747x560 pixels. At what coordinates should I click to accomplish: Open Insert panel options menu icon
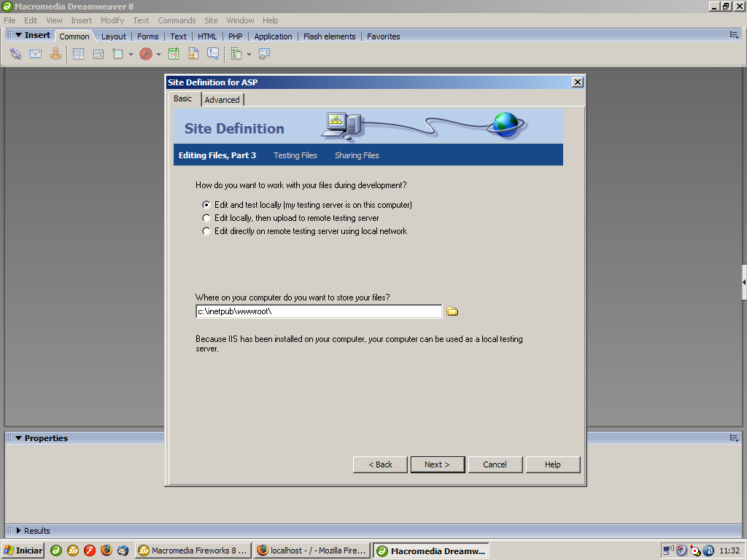pos(734,35)
